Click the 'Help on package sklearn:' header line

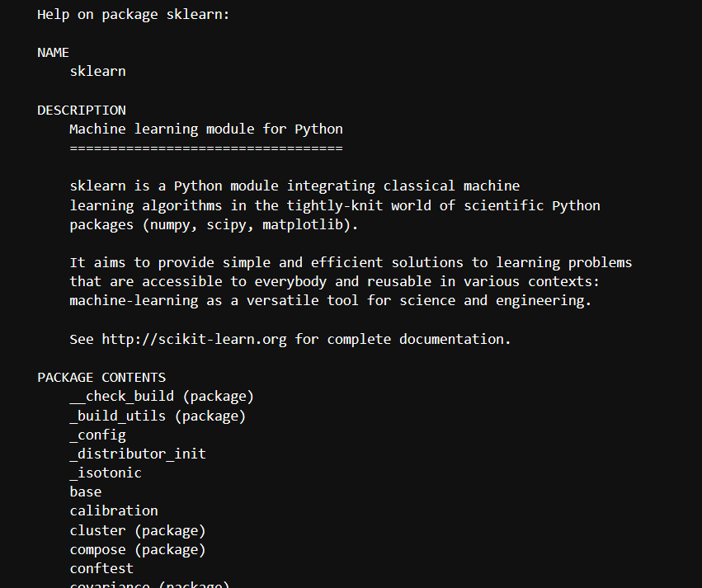pyautogui.click(x=134, y=15)
